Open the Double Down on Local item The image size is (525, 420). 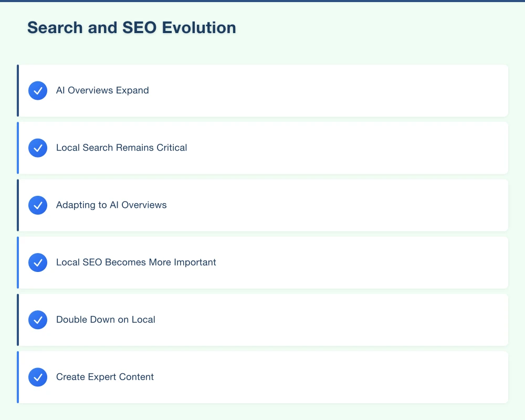106,319
